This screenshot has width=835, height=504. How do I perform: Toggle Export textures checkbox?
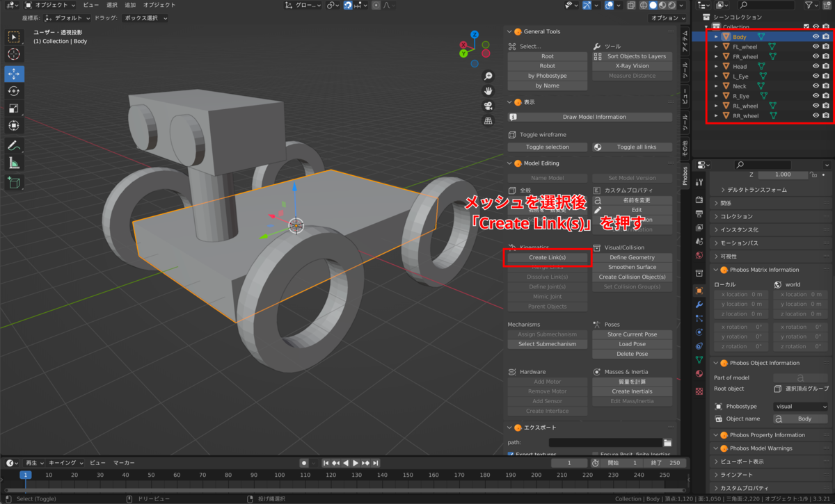point(511,455)
